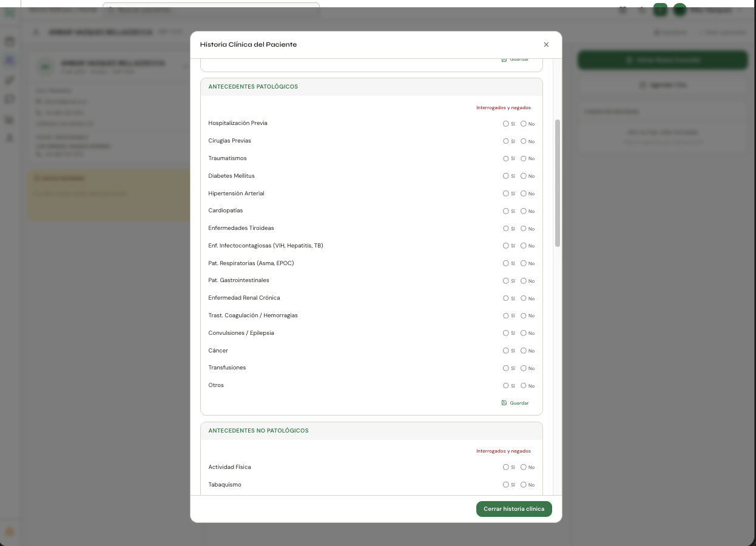Set Actividad Física to Sí
This screenshot has height=546, width=756.
pyautogui.click(x=505, y=467)
